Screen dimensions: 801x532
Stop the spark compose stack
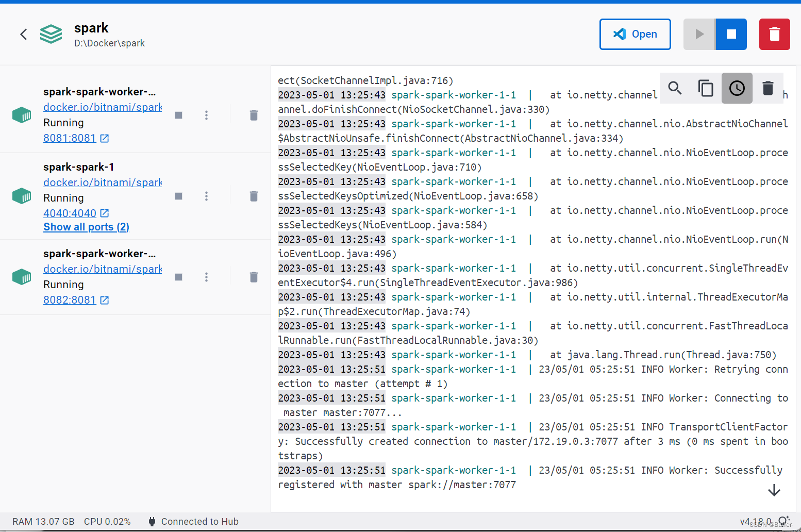[731, 35]
